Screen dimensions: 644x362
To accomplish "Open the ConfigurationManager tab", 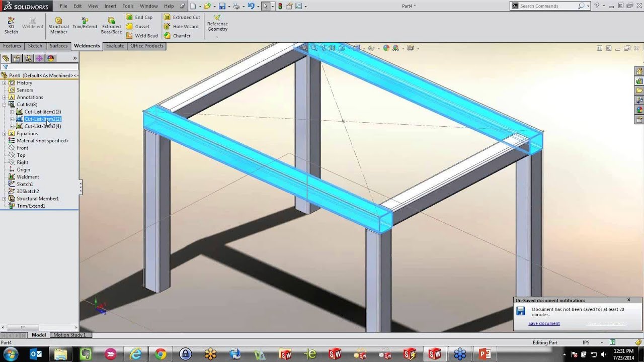I will pyautogui.click(x=28, y=58).
